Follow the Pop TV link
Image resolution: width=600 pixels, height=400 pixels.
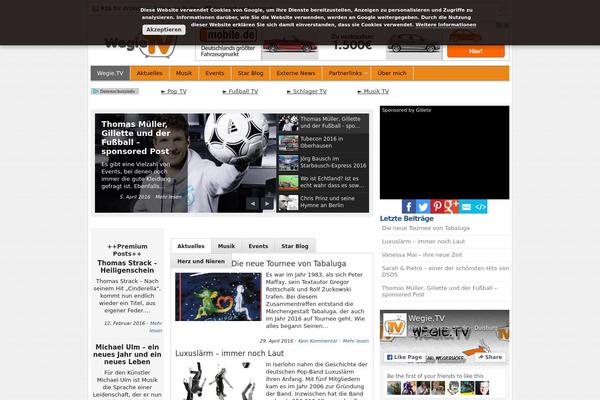pos(174,91)
